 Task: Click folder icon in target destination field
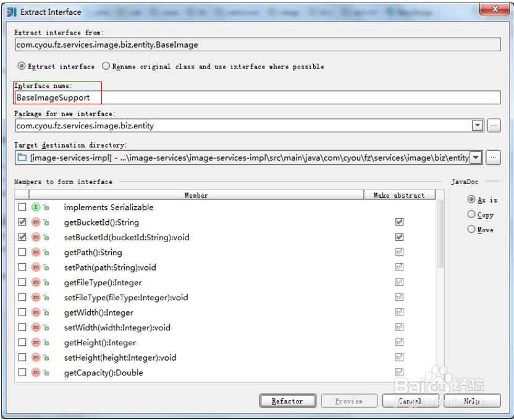coord(22,157)
